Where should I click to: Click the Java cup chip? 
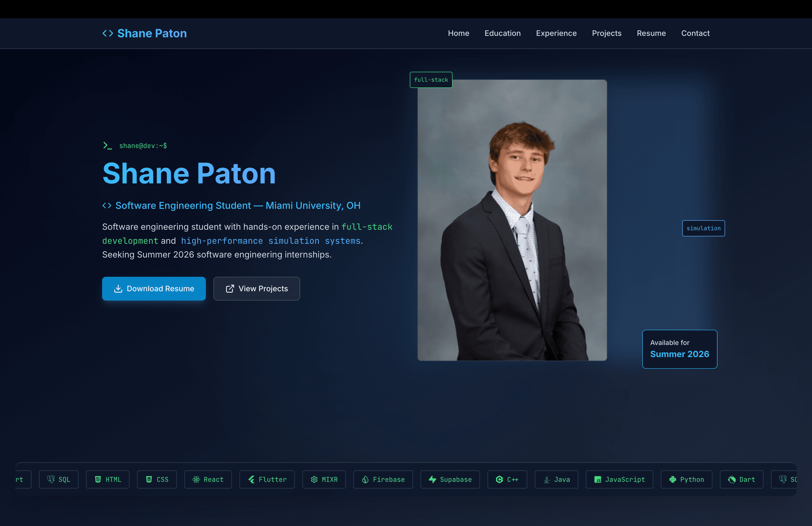[x=556, y=479]
